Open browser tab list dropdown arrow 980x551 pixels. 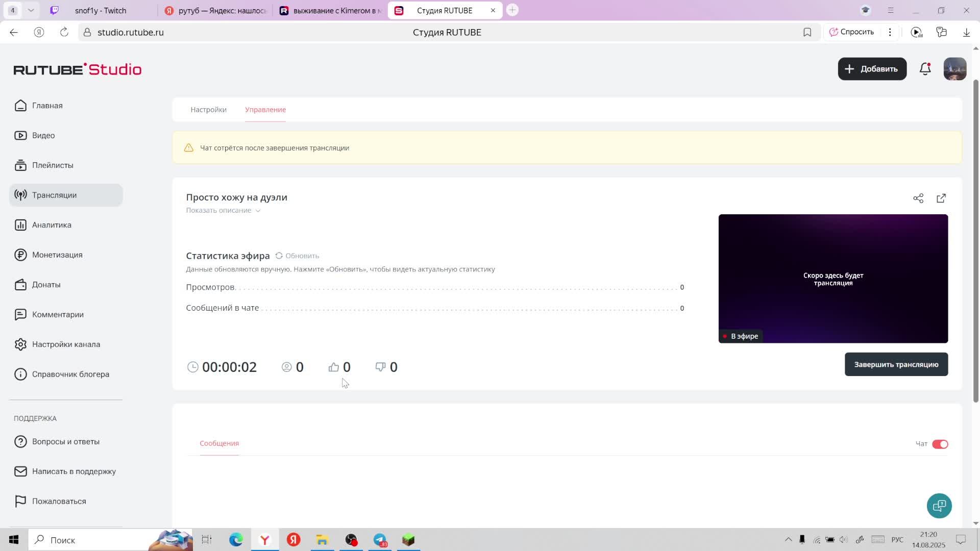tap(31, 10)
